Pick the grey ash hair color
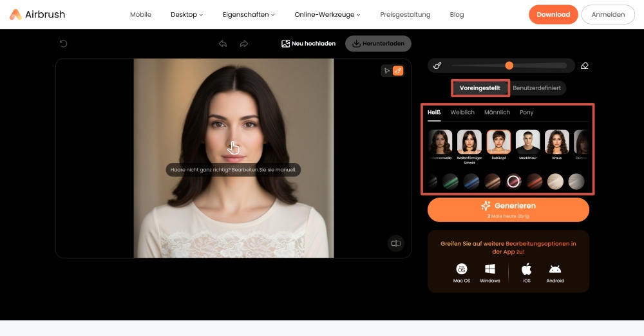This screenshot has width=644, height=336. (x=576, y=182)
